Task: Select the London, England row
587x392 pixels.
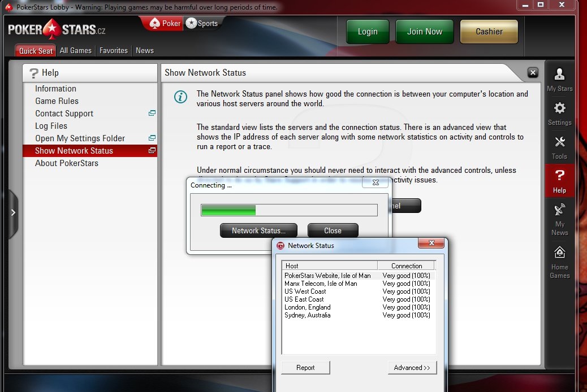Action: tap(358, 307)
